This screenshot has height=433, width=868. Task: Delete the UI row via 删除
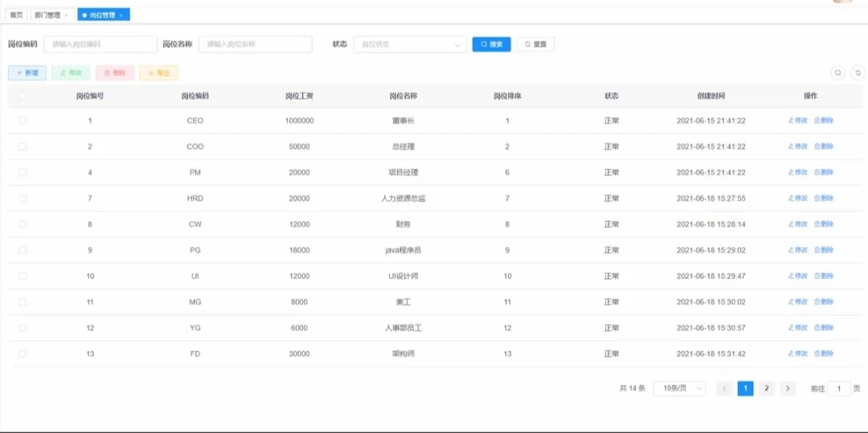pyautogui.click(x=824, y=276)
